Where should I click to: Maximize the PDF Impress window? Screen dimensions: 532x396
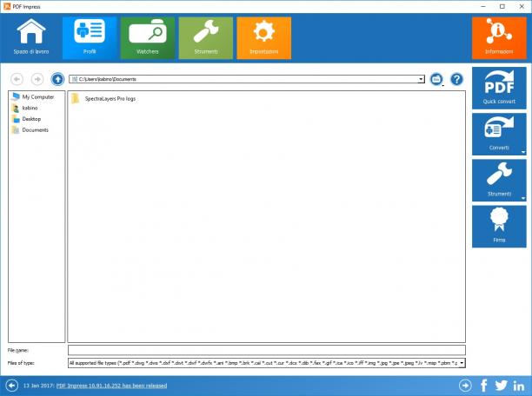502,6
